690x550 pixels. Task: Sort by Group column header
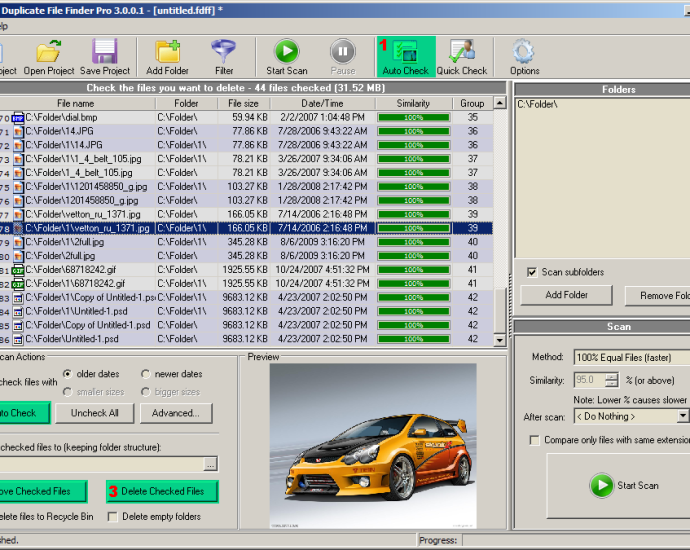click(473, 103)
